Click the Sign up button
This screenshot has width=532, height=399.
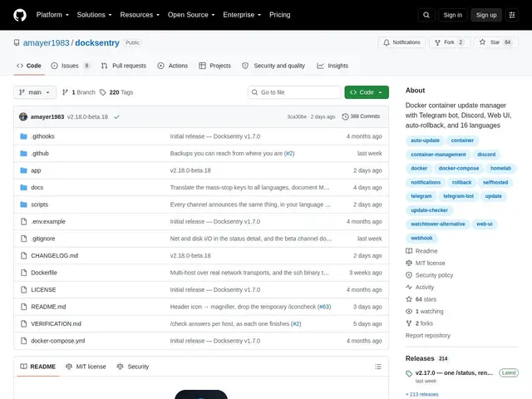(485, 15)
